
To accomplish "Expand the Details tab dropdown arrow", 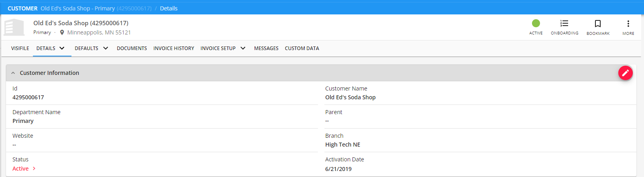I will pyautogui.click(x=62, y=48).
